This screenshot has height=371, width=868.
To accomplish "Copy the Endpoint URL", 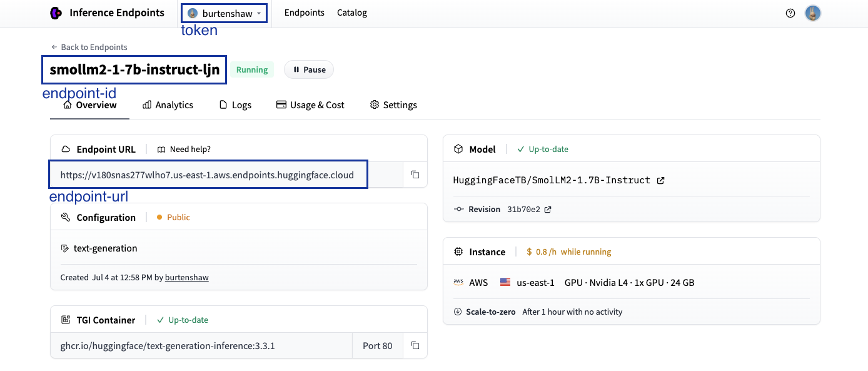I will coord(415,175).
